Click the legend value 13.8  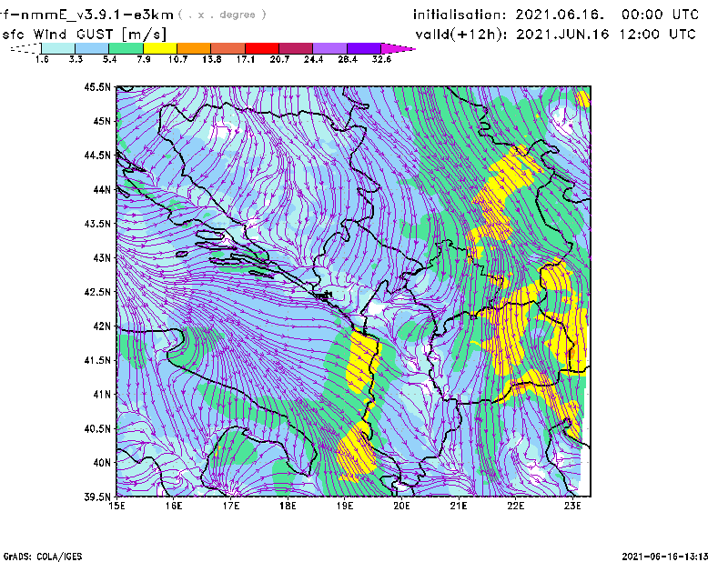click(x=212, y=59)
